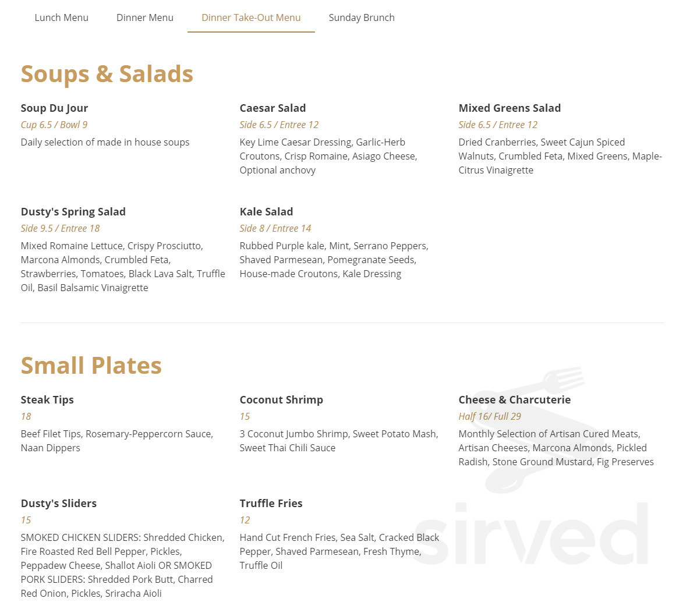Click the Half 16/ Full 29 price text
This screenshot has width=683, height=616.
(489, 416)
